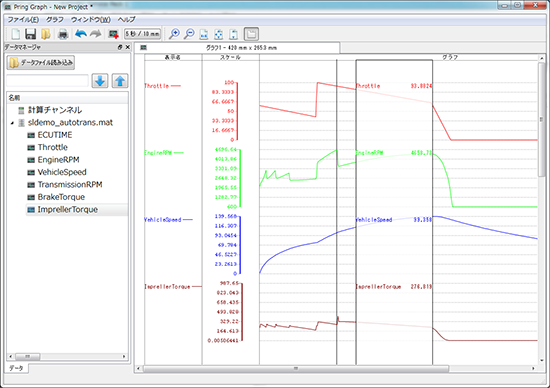The height and width of the screenshot is (388, 550).
Task: Zoom out using the magnifier minus icon
Action: [x=189, y=34]
